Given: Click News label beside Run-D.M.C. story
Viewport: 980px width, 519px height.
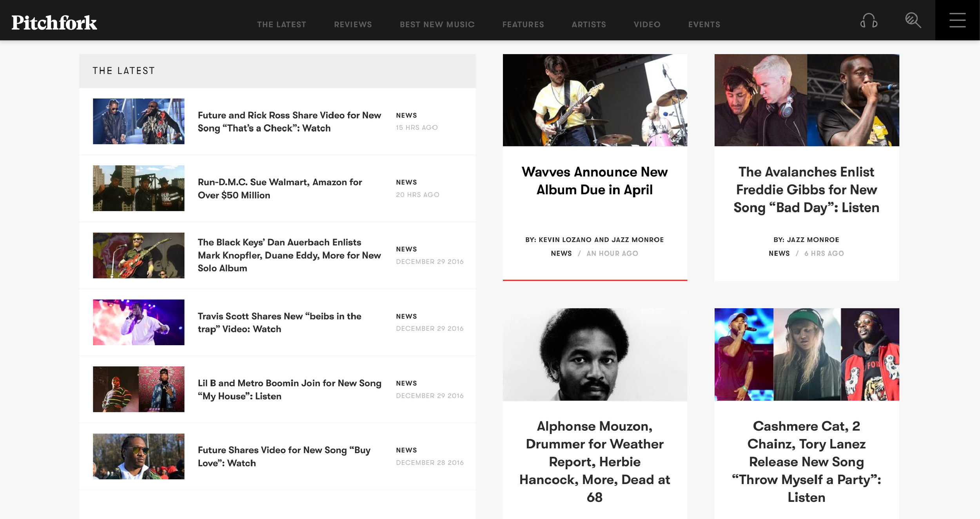Looking at the screenshot, I should pyautogui.click(x=406, y=182).
